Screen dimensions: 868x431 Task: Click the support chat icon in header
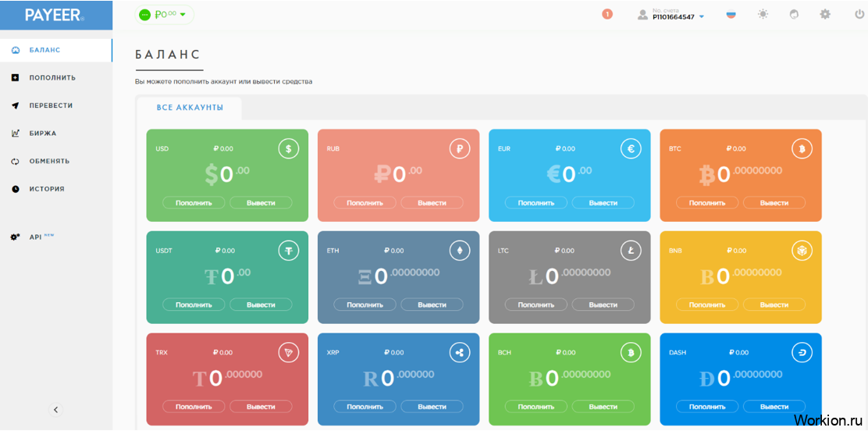tap(794, 14)
